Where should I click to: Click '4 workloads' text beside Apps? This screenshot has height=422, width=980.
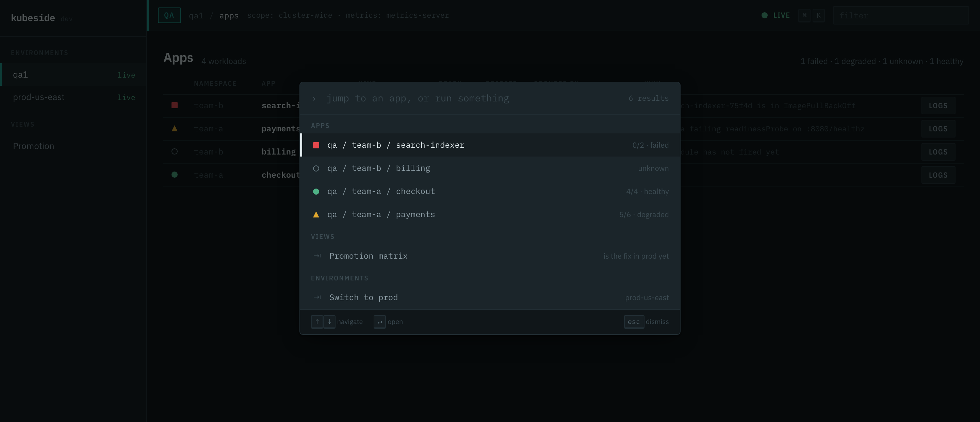click(x=223, y=61)
